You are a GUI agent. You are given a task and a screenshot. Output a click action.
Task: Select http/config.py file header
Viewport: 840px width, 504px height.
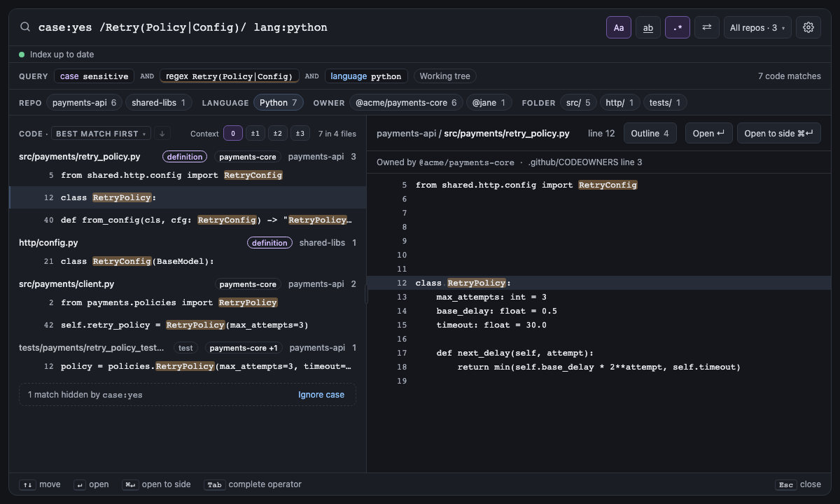click(x=188, y=243)
